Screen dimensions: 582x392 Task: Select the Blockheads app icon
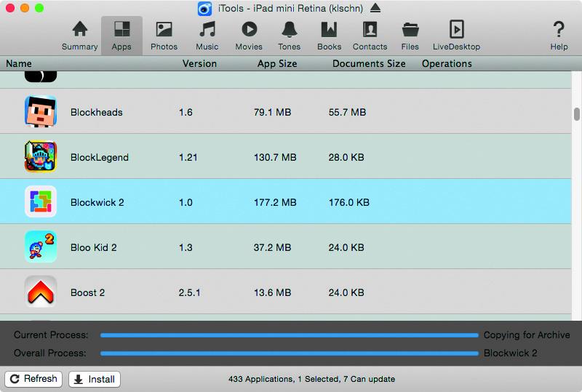point(41,112)
